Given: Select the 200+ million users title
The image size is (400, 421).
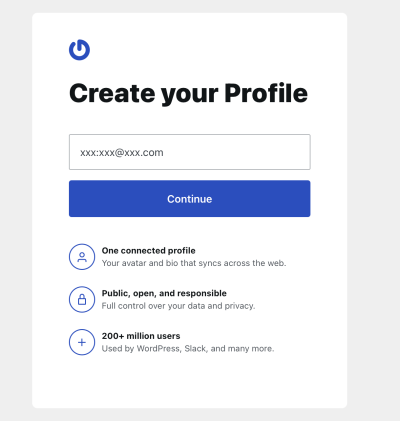Looking at the screenshot, I should 141,336.
